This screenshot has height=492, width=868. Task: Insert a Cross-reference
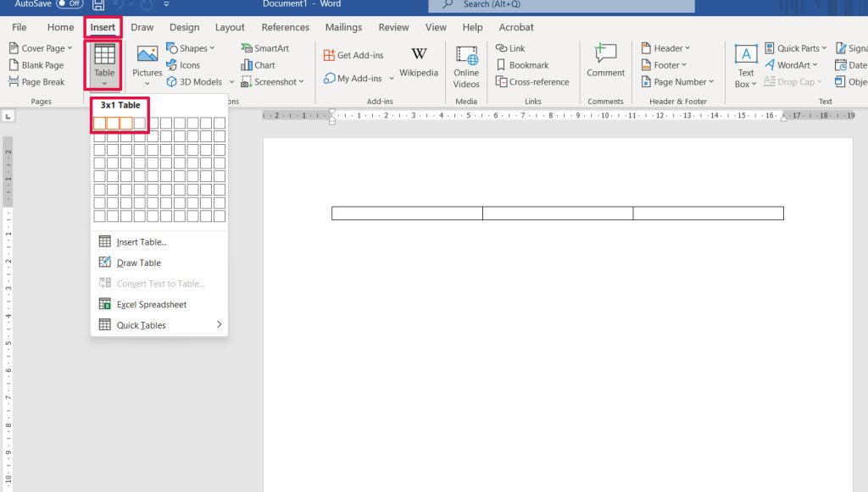532,82
